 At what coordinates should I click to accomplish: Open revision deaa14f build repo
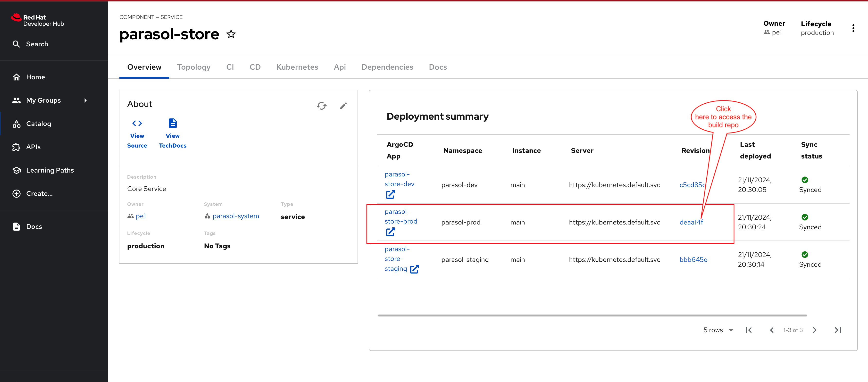(x=691, y=222)
